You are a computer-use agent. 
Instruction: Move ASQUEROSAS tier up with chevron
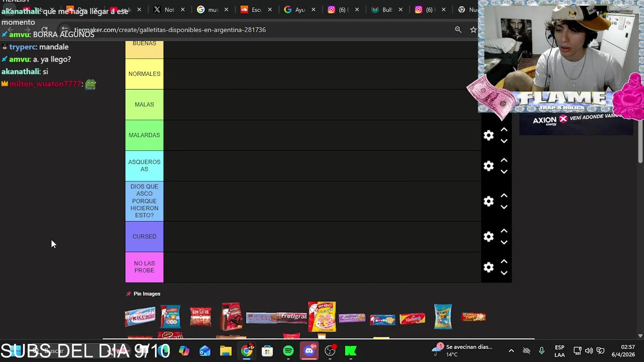click(504, 160)
